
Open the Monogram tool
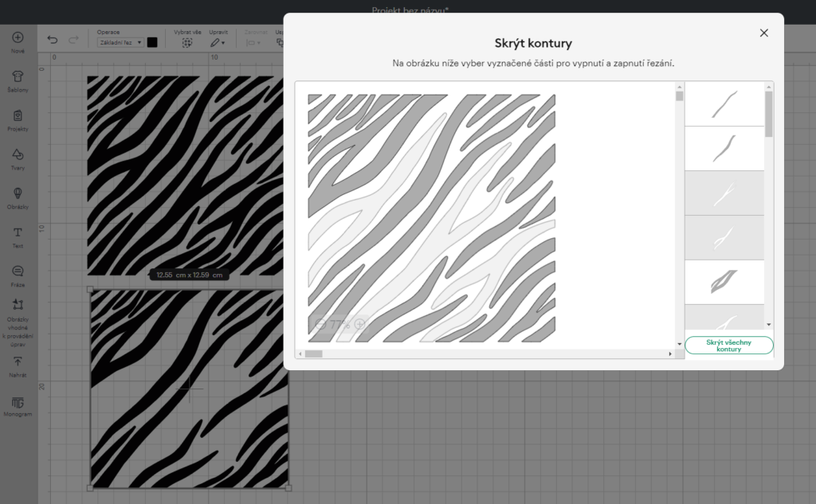[x=18, y=403]
